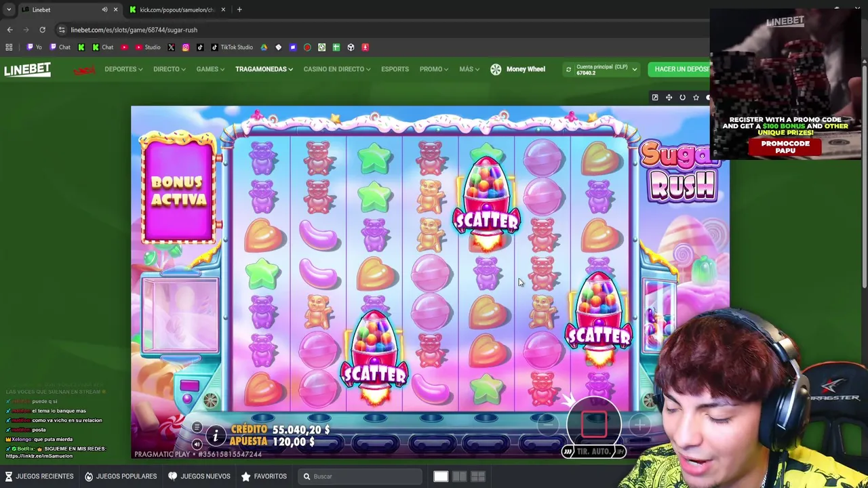Viewport: 868px width, 488px height.
Task: Open TIR. AUTO. autoplay settings
Action: pyautogui.click(x=594, y=451)
